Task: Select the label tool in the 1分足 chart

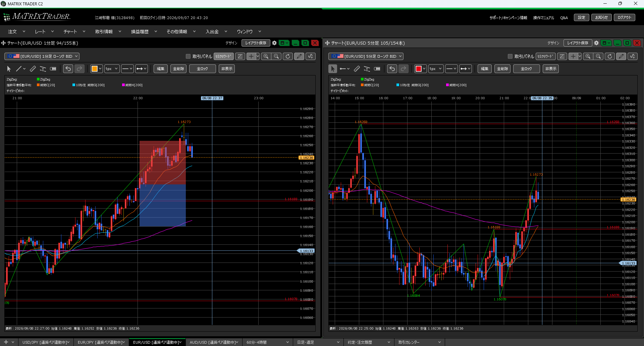Action: click(x=53, y=69)
